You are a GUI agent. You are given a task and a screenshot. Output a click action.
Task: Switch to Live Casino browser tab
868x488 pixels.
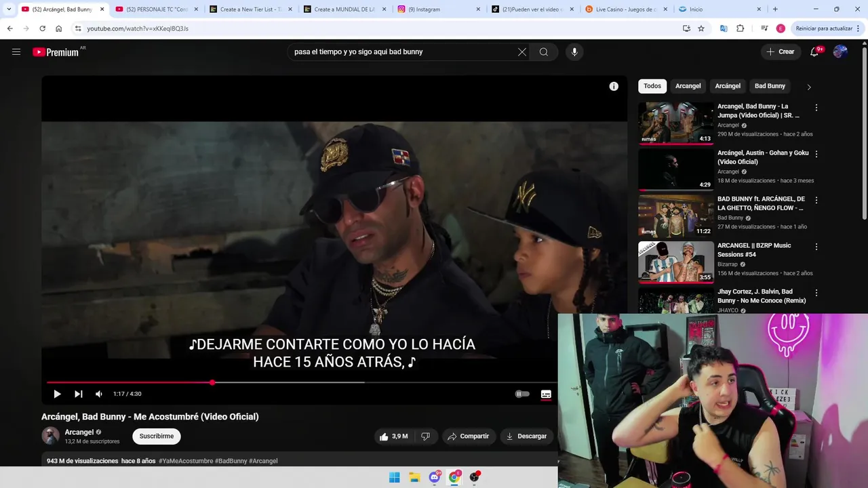(x=626, y=9)
